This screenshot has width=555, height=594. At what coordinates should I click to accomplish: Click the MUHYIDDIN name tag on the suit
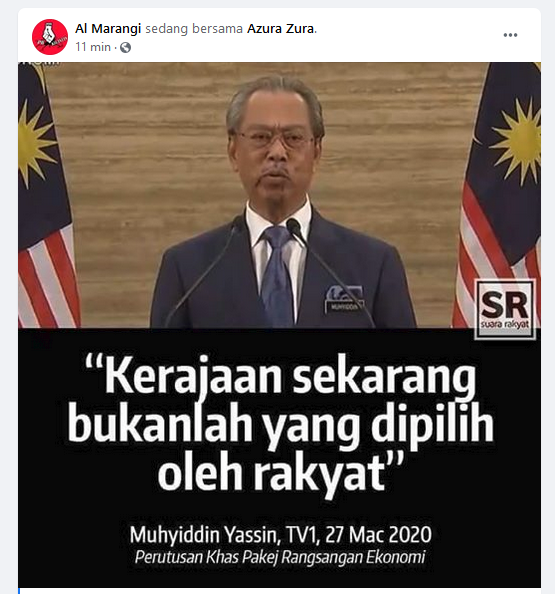[x=344, y=307]
